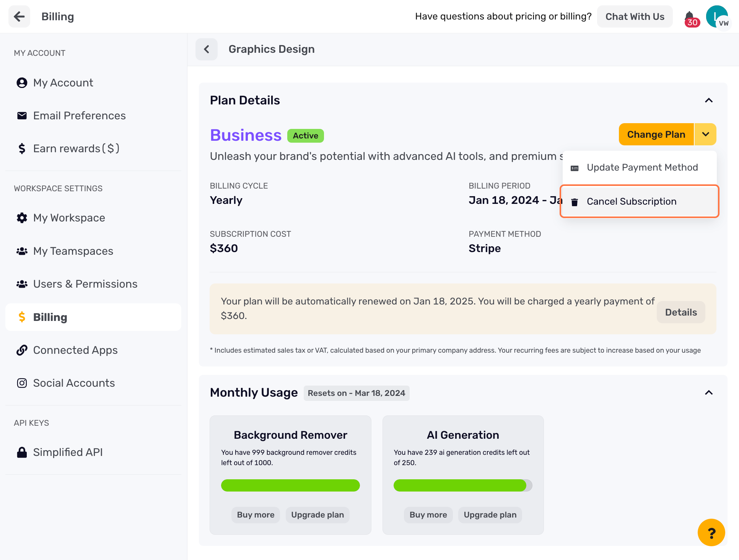
Task: Open the user profile avatar
Action: coord(717,16)
